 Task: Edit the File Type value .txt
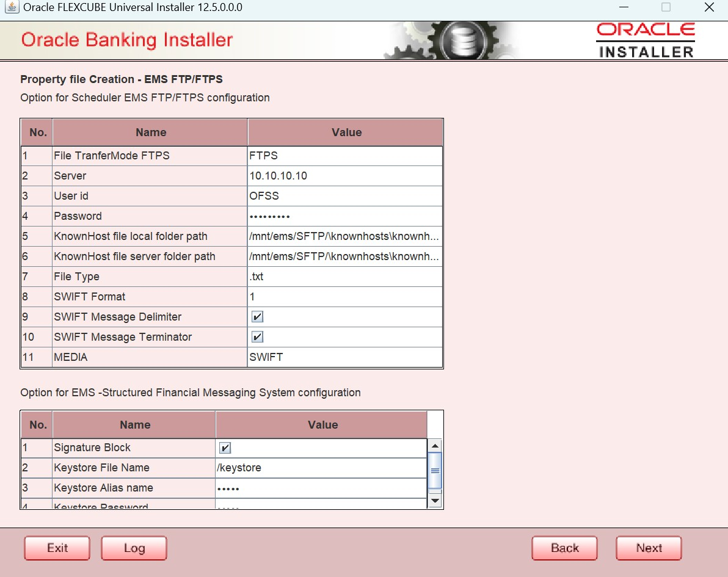(x=345, y=277)
